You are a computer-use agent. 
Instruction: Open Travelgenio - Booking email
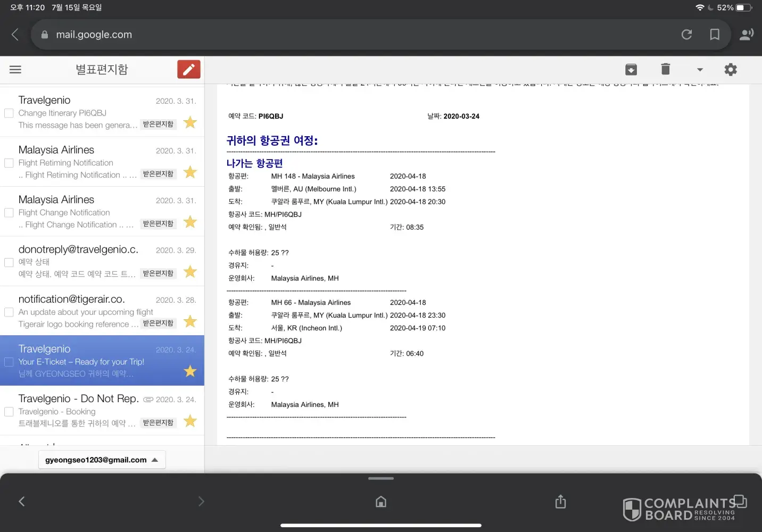pyautogui.click(x=80, y=411)
